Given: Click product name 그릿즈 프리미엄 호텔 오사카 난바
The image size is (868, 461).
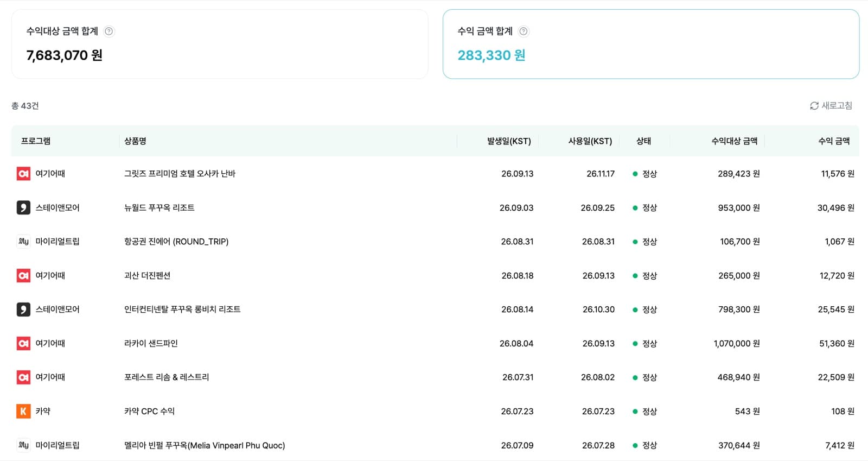Looking at the screenshot, I should (180, 174).
